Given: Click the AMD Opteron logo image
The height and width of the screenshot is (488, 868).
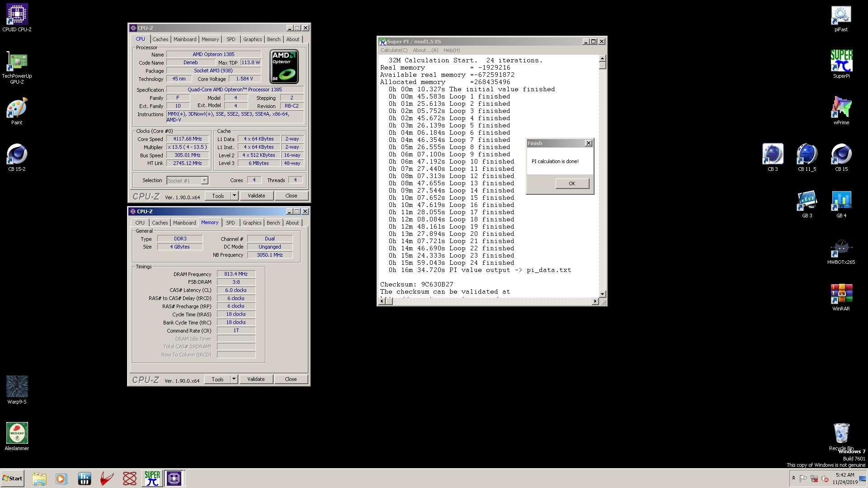Looking at the screenshot, I should 284,67.
